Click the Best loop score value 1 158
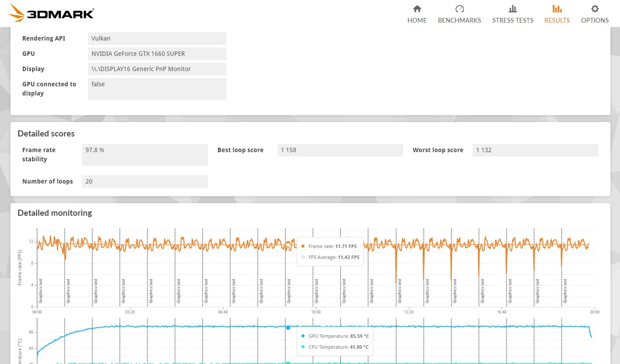This screenshot has height=364, width=620. 340,150
